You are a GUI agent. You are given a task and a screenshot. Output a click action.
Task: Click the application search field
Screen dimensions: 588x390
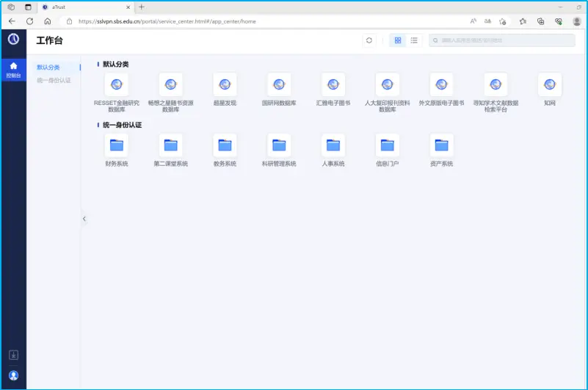pyautogui.click(x=502, y=40)
